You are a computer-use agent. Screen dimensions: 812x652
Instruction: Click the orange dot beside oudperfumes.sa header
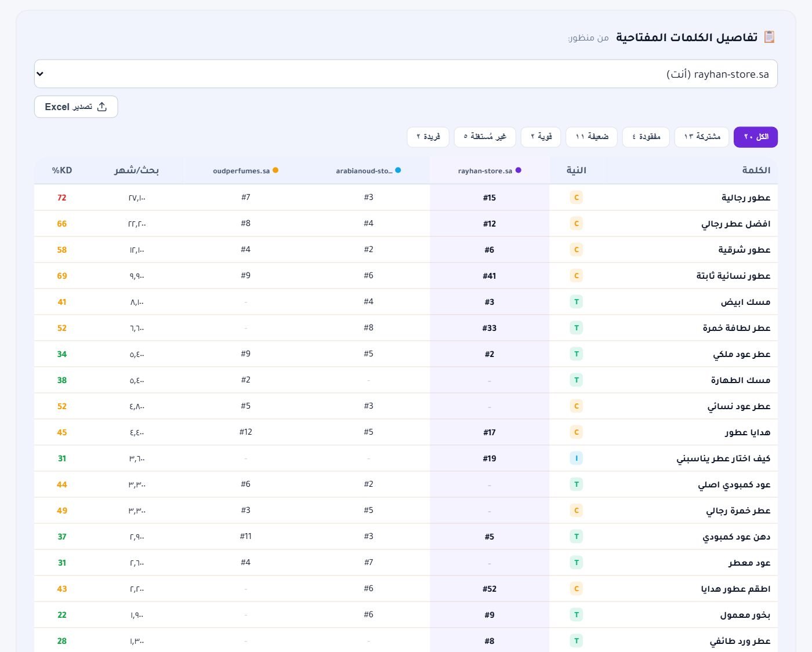[x=275, y=170]
